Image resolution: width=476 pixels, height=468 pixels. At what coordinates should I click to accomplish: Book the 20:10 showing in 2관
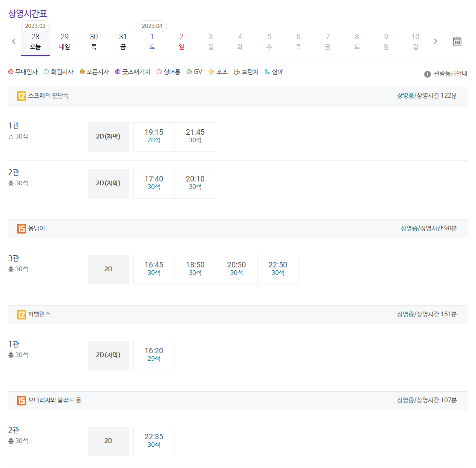195,184
